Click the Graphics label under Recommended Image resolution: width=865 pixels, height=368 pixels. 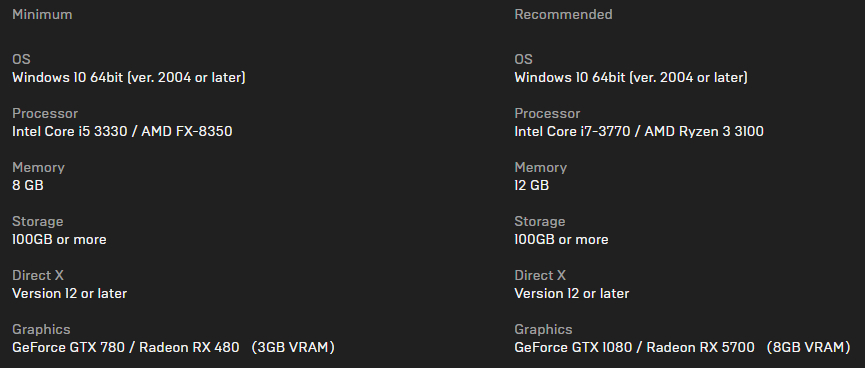pos(543,330)
